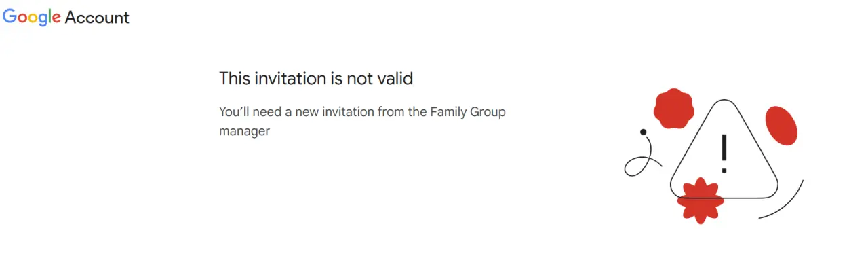Select the 'This invitation is not valid' heading

click(316, 79)
